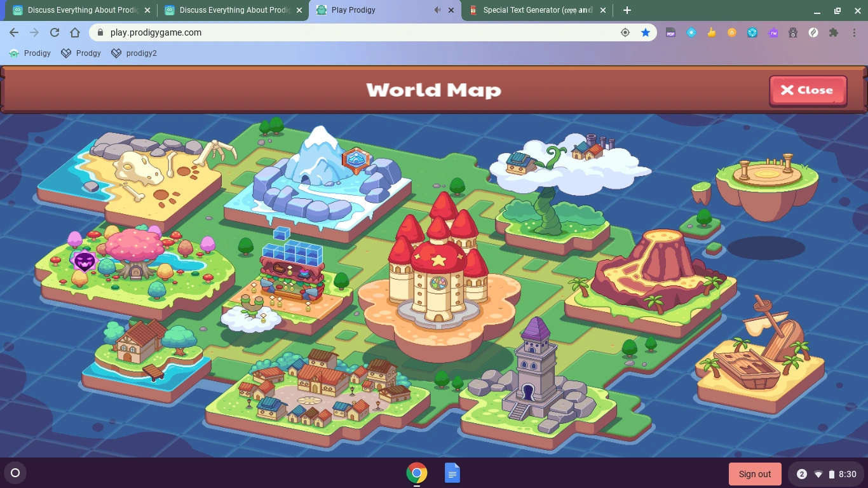
Task: Mute audio on Play Prodigy tab
Action: point(437,10)
